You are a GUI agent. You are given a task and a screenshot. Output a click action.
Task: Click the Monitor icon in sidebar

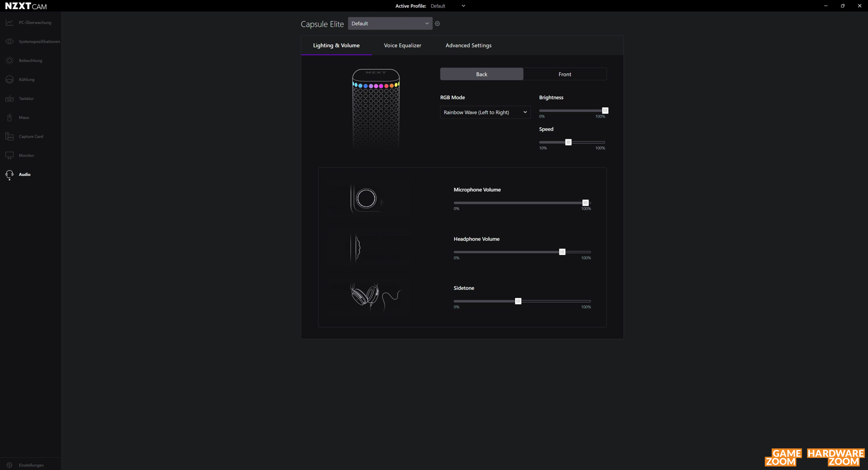click(x=10, y=155)
